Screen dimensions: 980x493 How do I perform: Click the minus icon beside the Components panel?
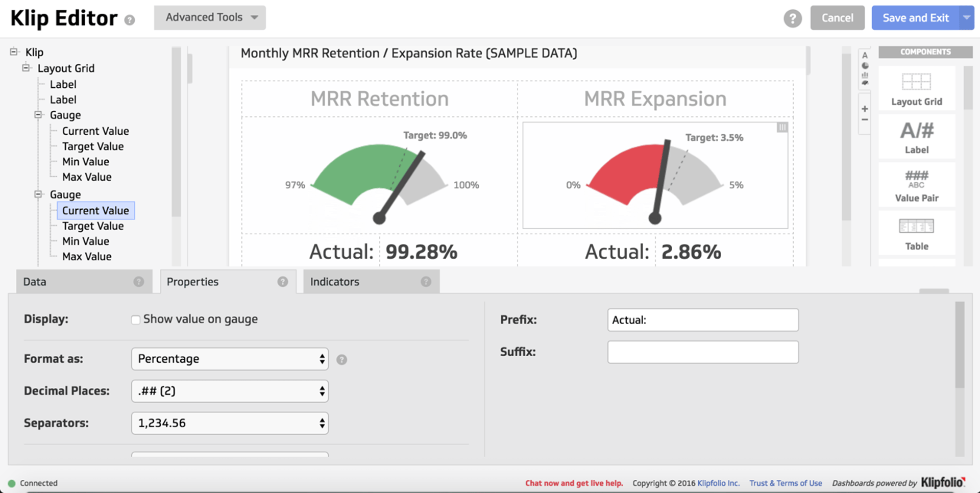pyautogui.click(x=865, y=120)
